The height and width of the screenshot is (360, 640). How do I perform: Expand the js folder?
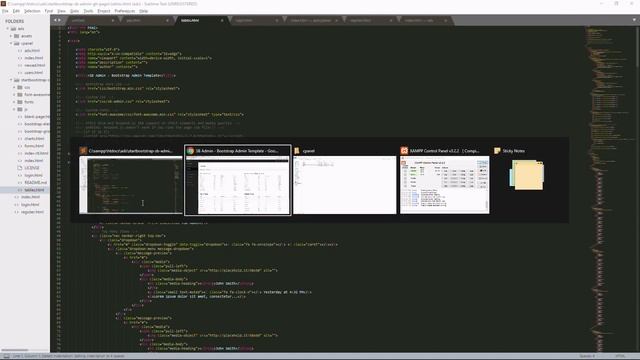pos(14,109)
